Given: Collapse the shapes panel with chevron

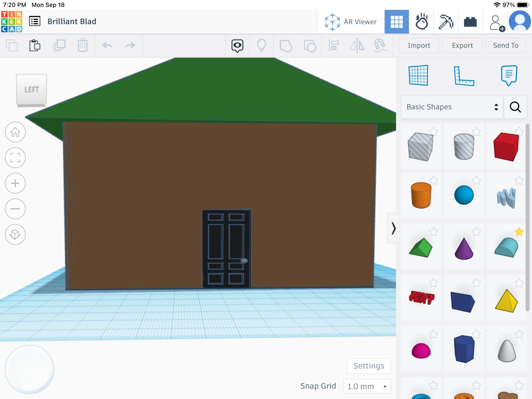Looking at the screenshot, I should (x=393, y=228).
